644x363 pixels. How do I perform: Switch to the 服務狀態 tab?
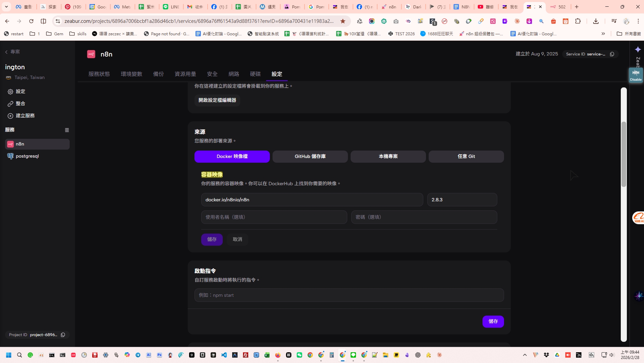pos(99,74)
